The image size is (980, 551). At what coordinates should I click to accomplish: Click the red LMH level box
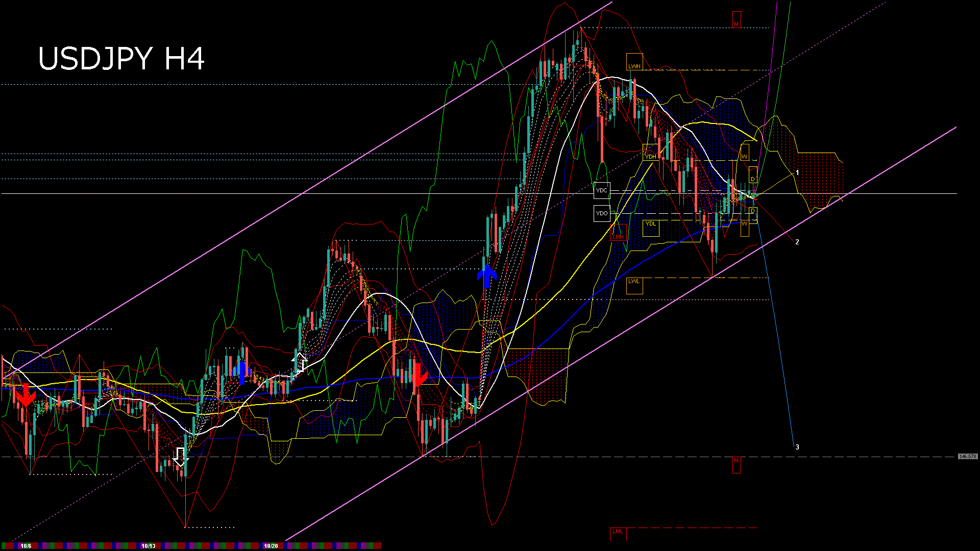point(619,233)
